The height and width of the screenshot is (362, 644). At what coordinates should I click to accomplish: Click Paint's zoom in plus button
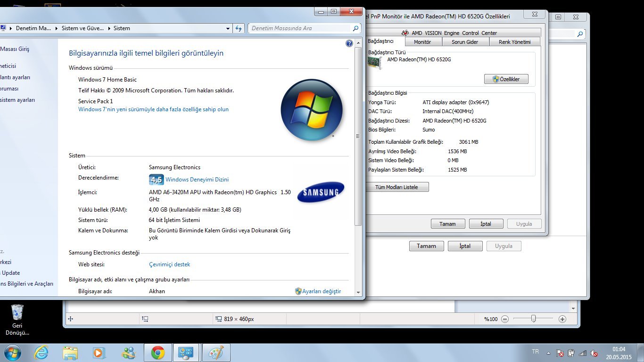(562, 319)
